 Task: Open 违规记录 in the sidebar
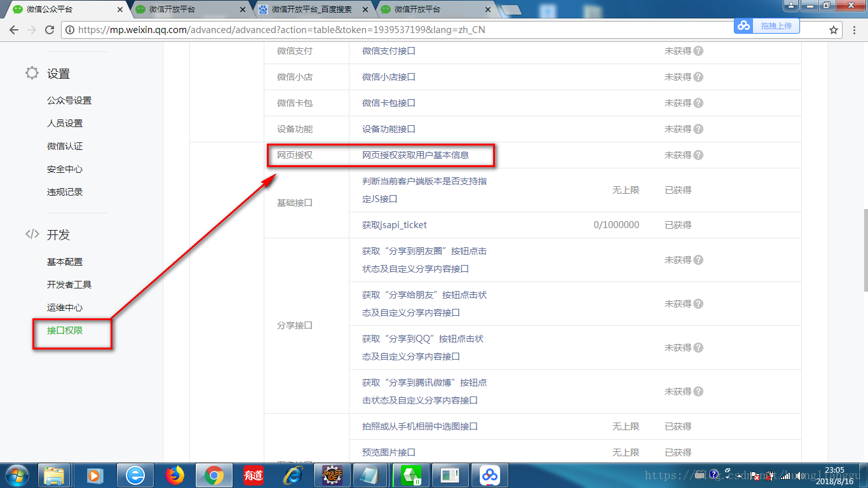click(x=65, y=192)
